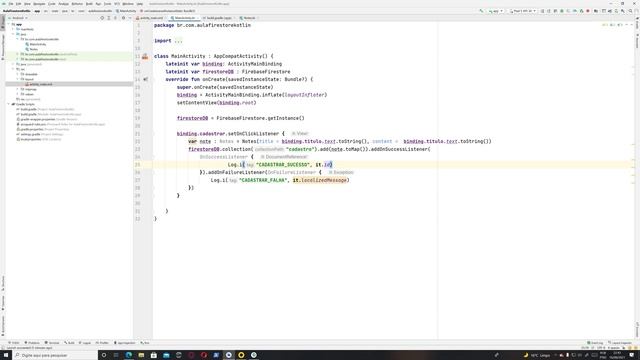Screen dimensions: 640x360
Task: Open the Logcat tool window
Action: 85,343
